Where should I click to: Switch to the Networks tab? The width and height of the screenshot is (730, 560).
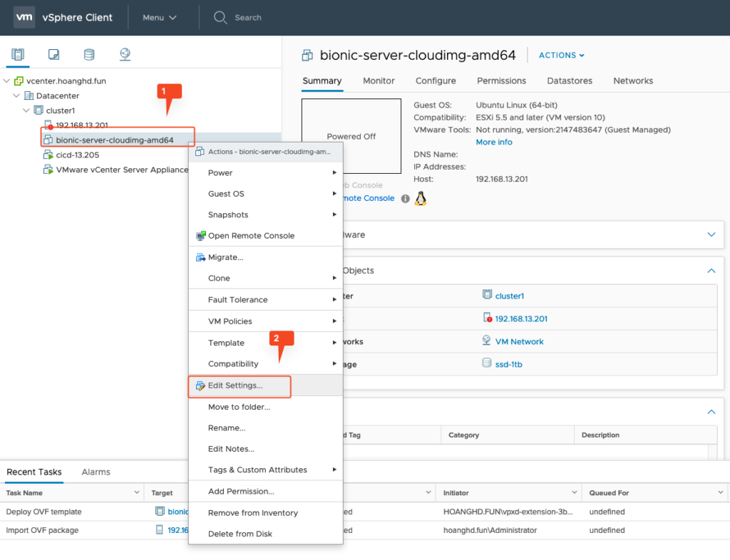(633, 81)
